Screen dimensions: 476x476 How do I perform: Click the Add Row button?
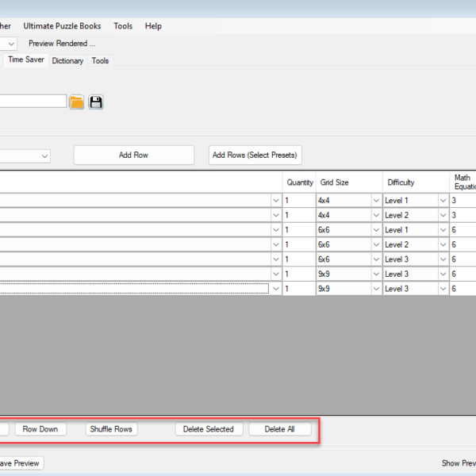[x=133, y=155]
